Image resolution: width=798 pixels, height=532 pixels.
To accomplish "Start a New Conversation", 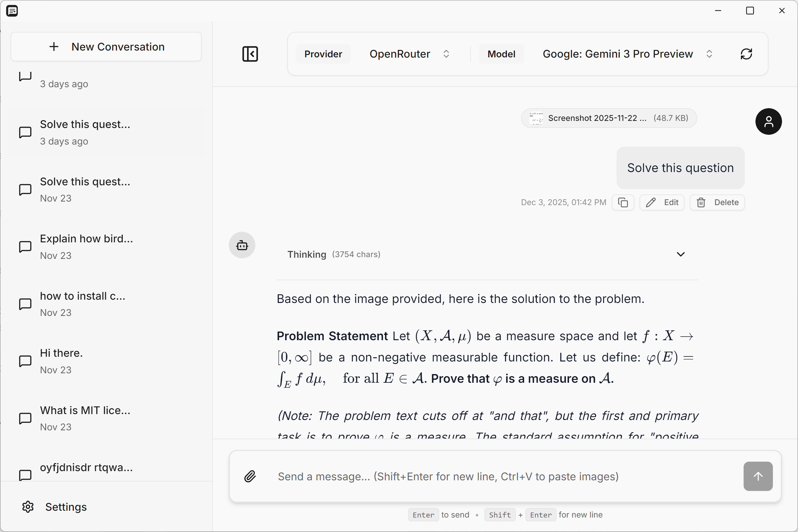I will click(106, 46).
